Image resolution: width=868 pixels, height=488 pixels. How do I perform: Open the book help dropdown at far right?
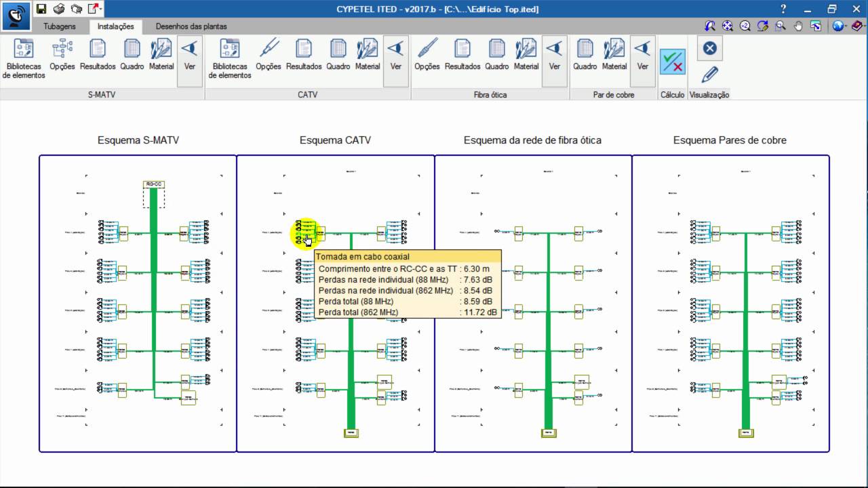[x=858, y=26]
